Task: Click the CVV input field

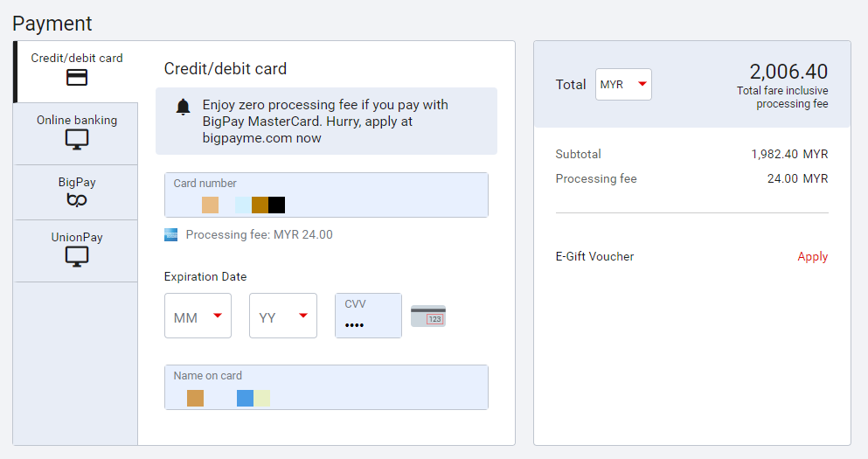Action: pyautogui.click(x=368, y=316)
